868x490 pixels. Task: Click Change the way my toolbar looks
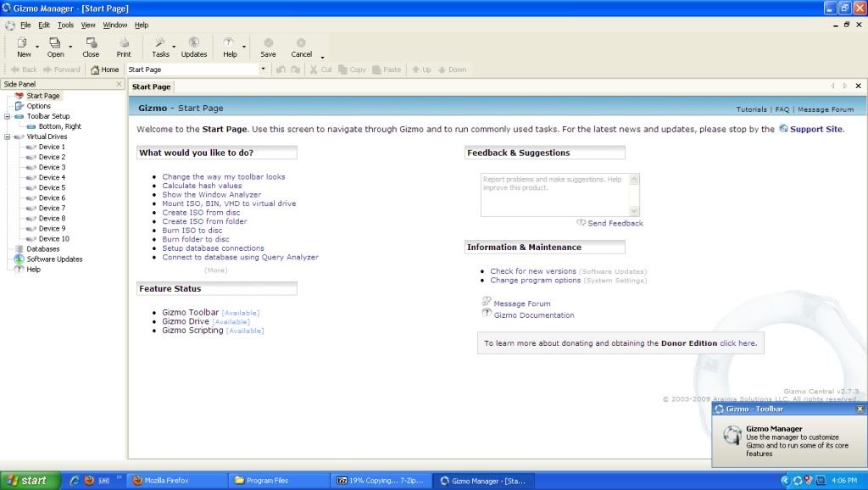(x=224, y=176)
